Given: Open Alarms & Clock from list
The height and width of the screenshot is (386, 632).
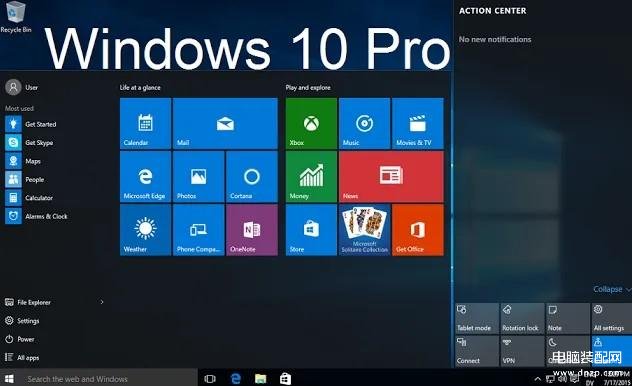Looking at the screenshot, I should [x=36, y=216].
